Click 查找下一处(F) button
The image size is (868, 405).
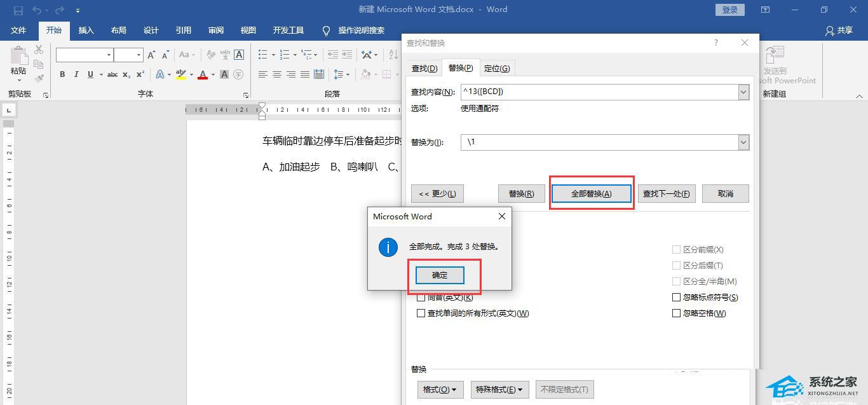point(667,194)
